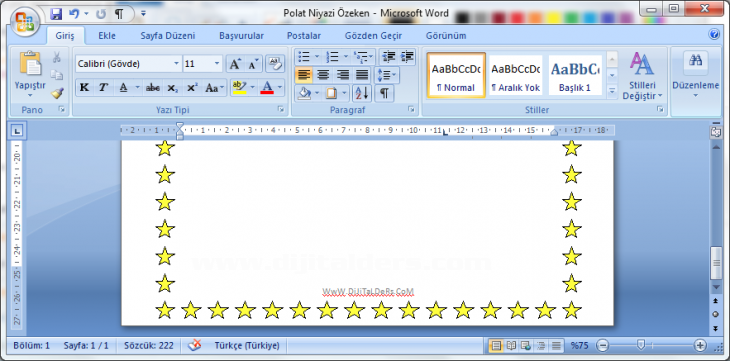Select the Format Painter brush

(57, 93)
